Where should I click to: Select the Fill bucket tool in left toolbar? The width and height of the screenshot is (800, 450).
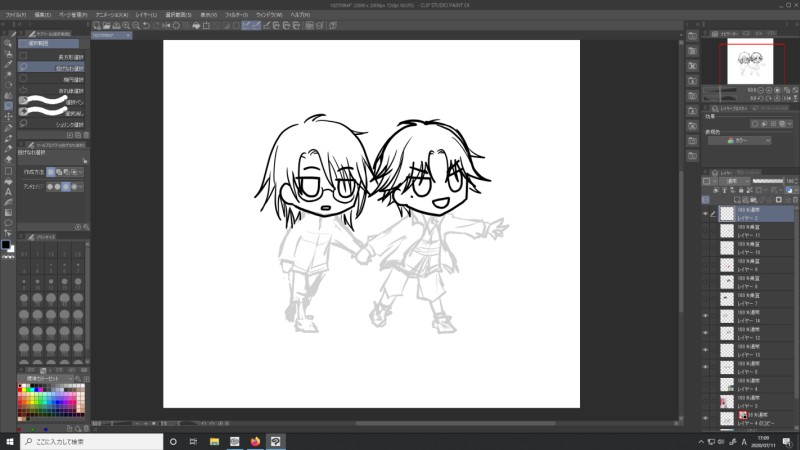(8, 181)
